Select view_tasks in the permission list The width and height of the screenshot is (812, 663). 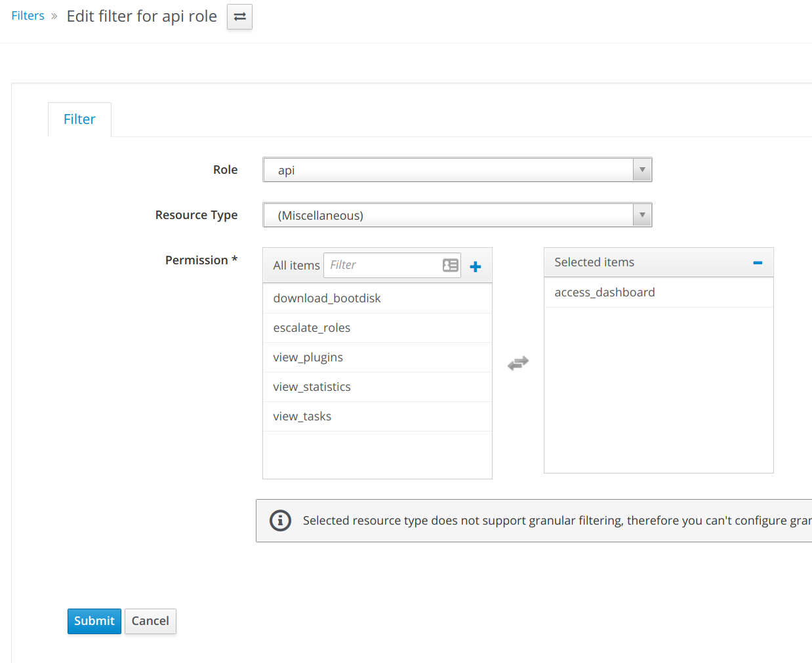click(x=377, y=416)
